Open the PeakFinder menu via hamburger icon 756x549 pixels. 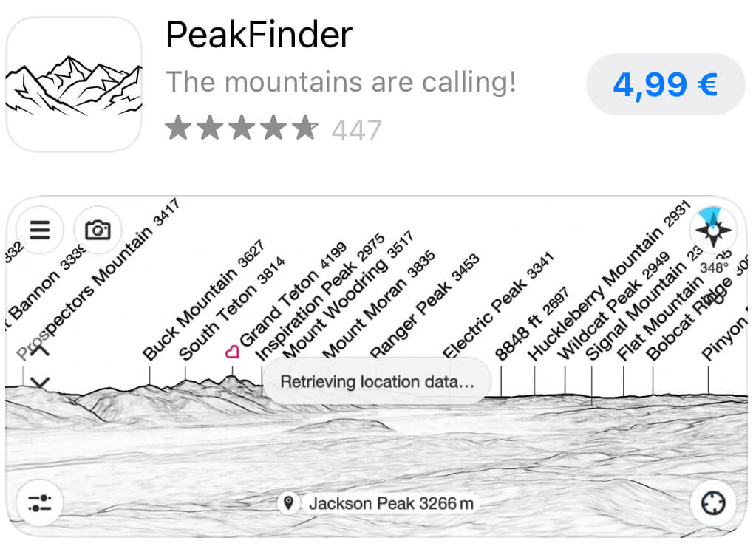point(40,231)
